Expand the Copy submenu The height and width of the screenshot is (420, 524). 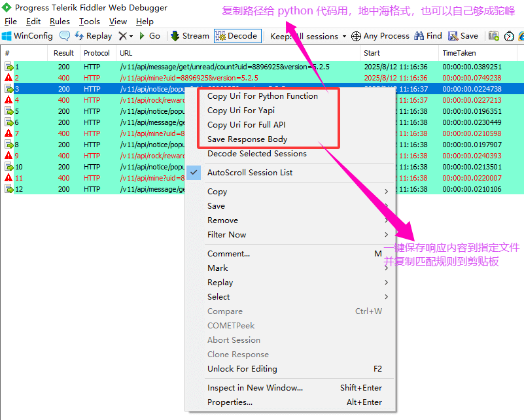click(x=387, y=192)
